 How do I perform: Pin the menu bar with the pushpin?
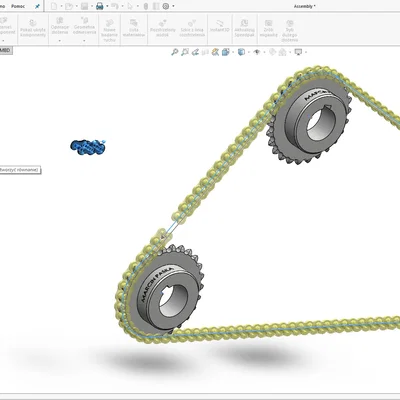[x=37, y=6]
